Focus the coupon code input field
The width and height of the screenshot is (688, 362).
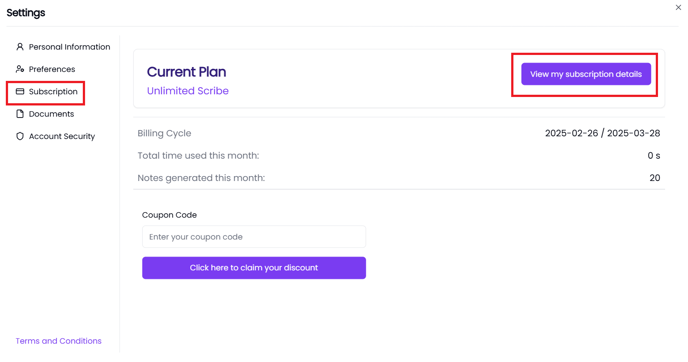254,237
